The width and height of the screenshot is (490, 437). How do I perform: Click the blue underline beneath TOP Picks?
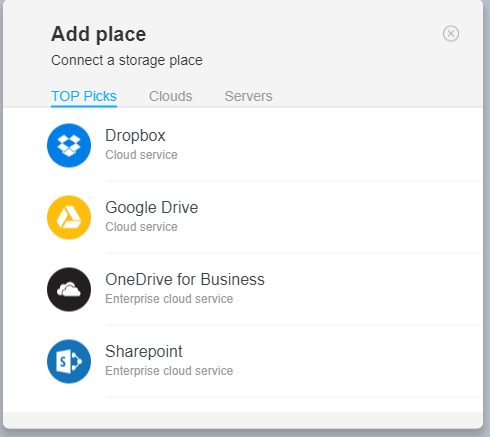point(84,106)
